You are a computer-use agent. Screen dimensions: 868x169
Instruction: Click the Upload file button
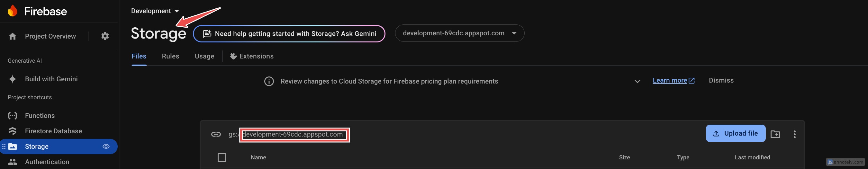[x=736, y=133]
